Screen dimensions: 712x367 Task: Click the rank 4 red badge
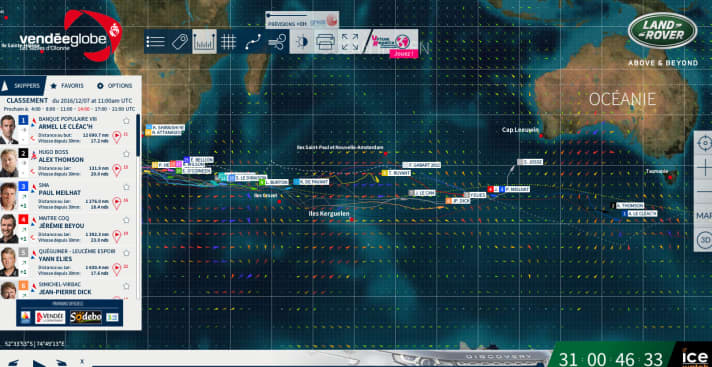pos(23,219)
